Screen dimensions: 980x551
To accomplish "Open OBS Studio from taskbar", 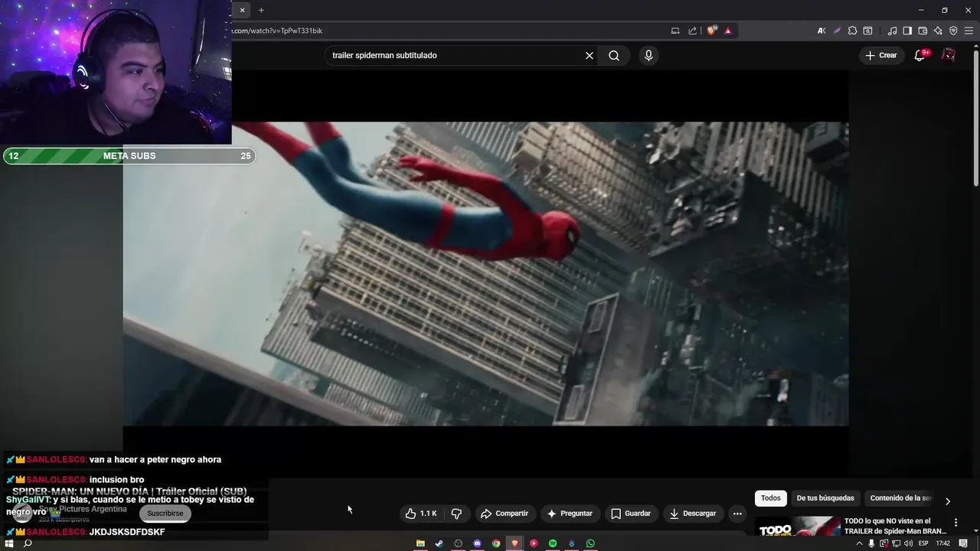I will coord(459,543).
